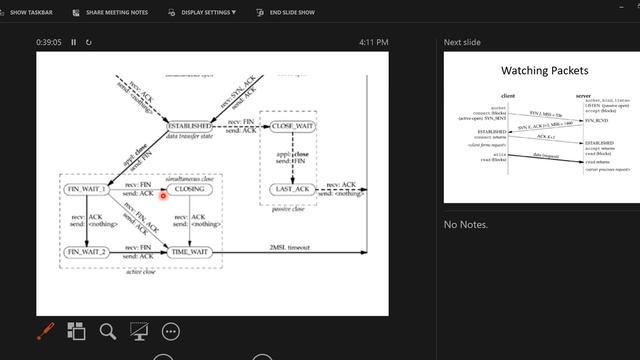Image resolution: width=640 pixels, height=360 pixels.
Task: Click the CLOSING state node
Action: coord(190,189)
